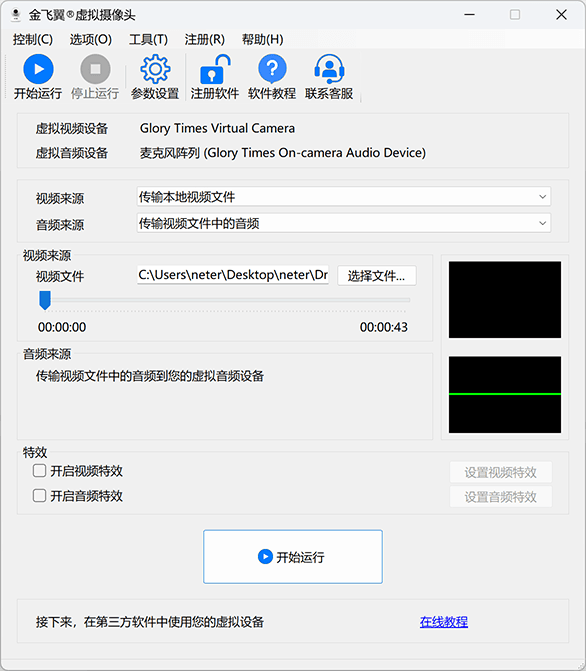Viewport: 586px width, 671px height.
Task: Click the 视频文件 label
Action: [59, 276]
